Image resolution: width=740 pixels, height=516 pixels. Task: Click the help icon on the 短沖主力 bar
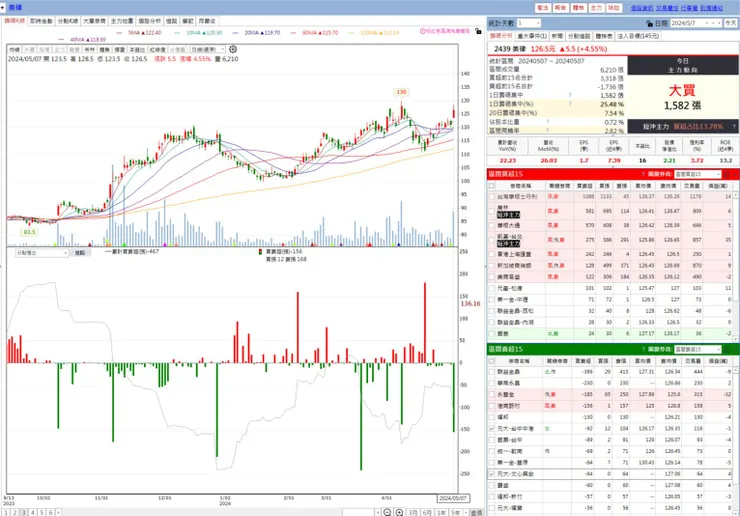[734, 127]
